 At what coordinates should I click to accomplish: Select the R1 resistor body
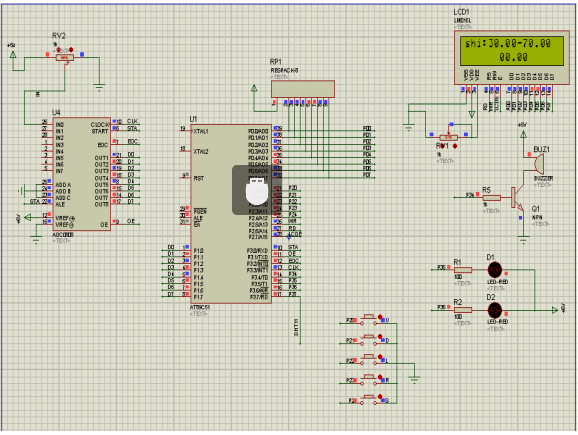click(463, 270)
